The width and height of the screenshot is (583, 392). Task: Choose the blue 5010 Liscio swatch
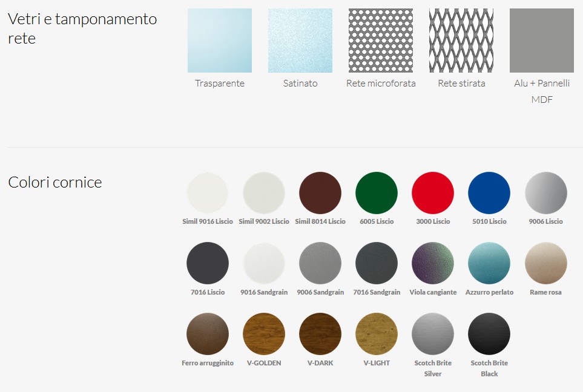click(489, 193)
